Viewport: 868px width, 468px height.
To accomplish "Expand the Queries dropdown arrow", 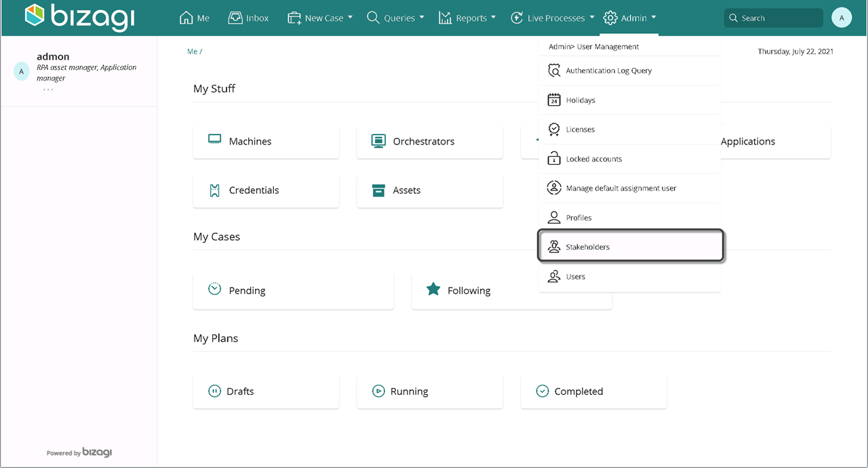I will 421,18.
